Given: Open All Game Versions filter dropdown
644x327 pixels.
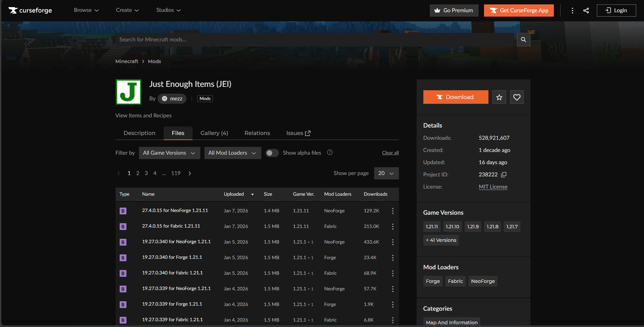Looking at the screenshot, I should point(169,153).
